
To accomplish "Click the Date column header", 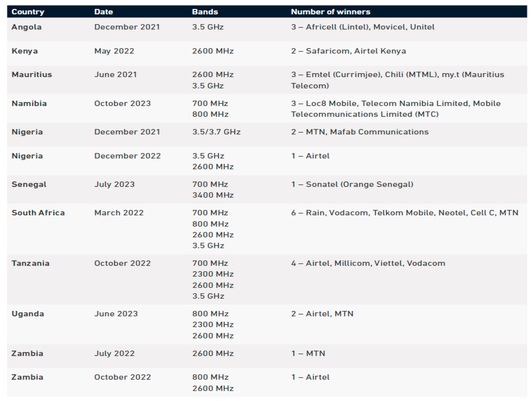I will coord(103,12).
